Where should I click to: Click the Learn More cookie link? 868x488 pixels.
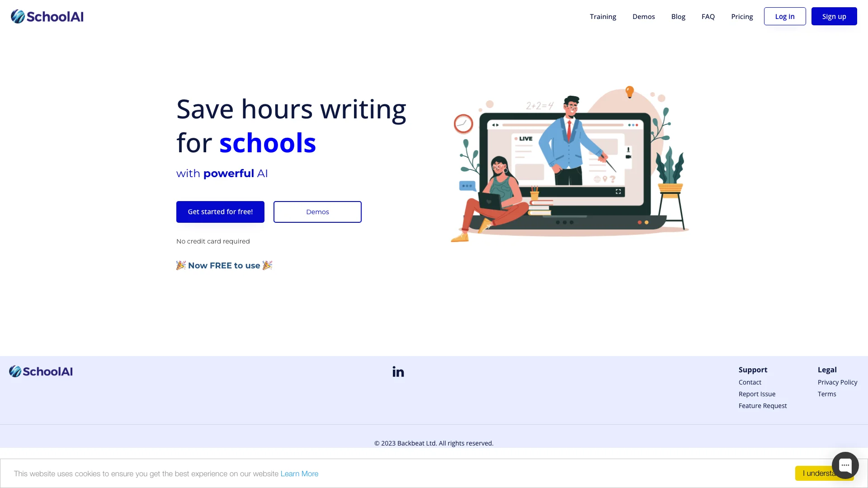[299, 474]
